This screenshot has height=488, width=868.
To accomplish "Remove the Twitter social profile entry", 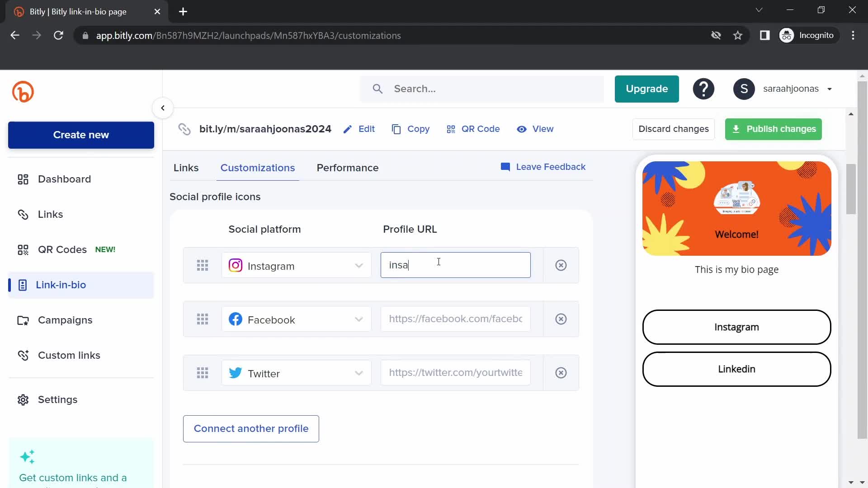I will (561, 373).
